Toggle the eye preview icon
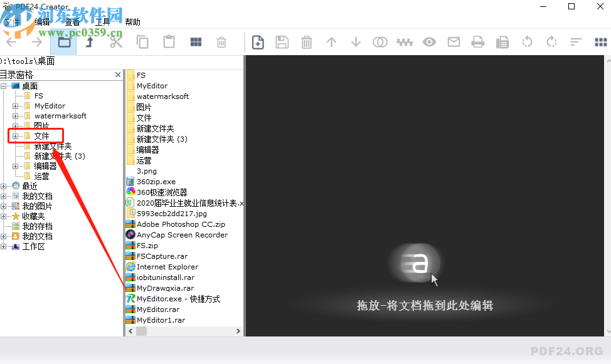This screenshot has height=364, width=611. click(429, 42)
